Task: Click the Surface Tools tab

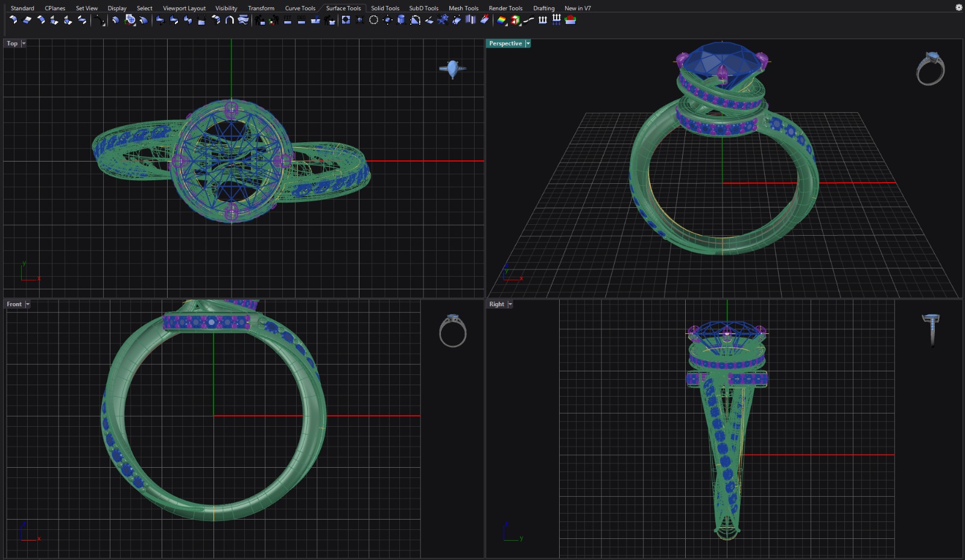Action: 343,8
